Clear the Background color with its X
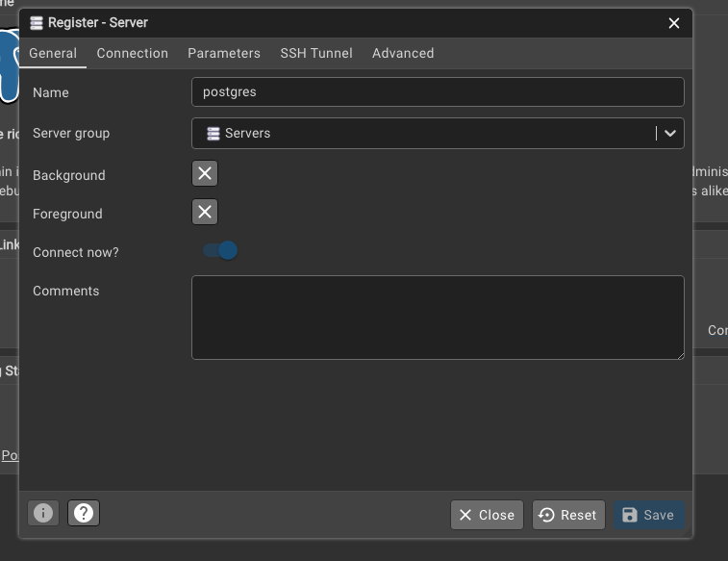 [x=205, y=174]
